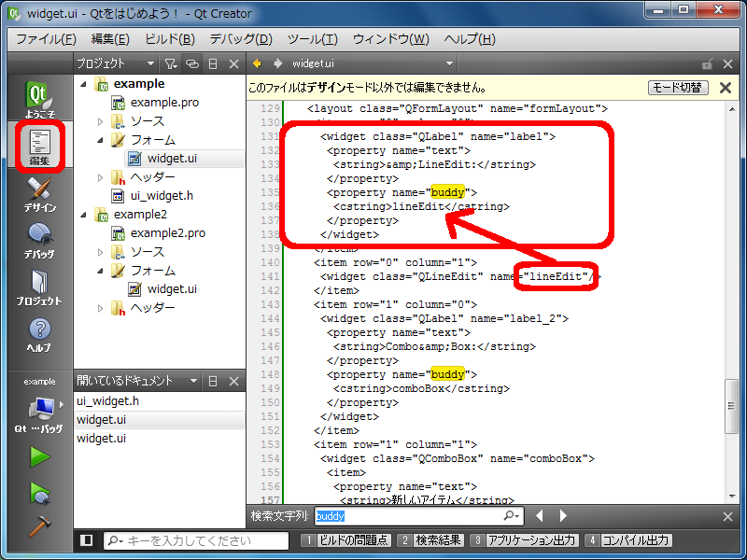Click the green Run button
Screen dimensions: 747x560
click(39, 456)
